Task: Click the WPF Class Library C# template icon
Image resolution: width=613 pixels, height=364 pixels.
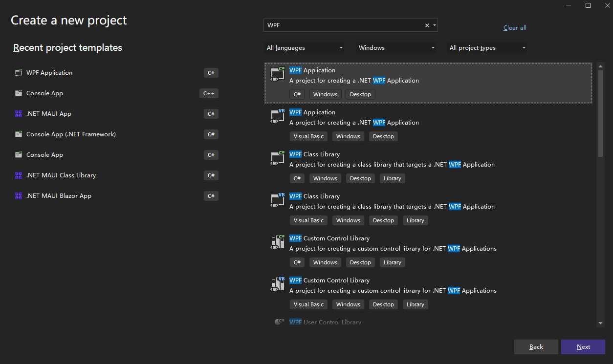Action: click(x=277, y=158)
